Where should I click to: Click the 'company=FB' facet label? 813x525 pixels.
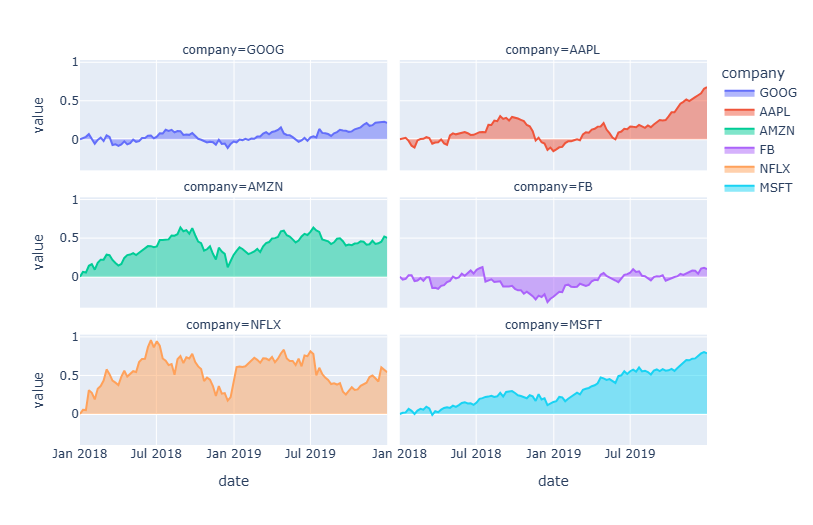tap(553, 186)
